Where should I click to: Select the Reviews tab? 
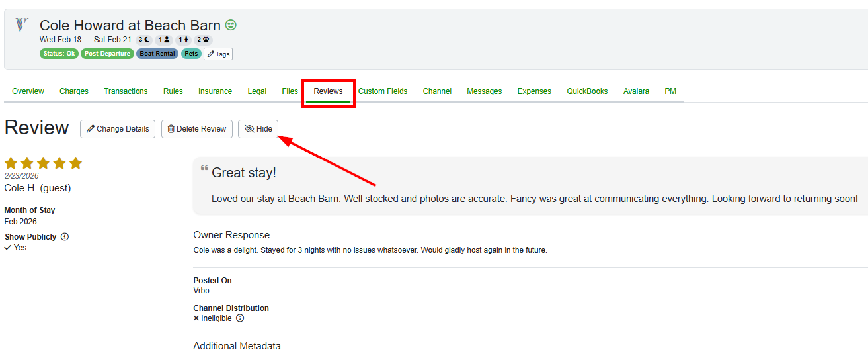point(329,91)
